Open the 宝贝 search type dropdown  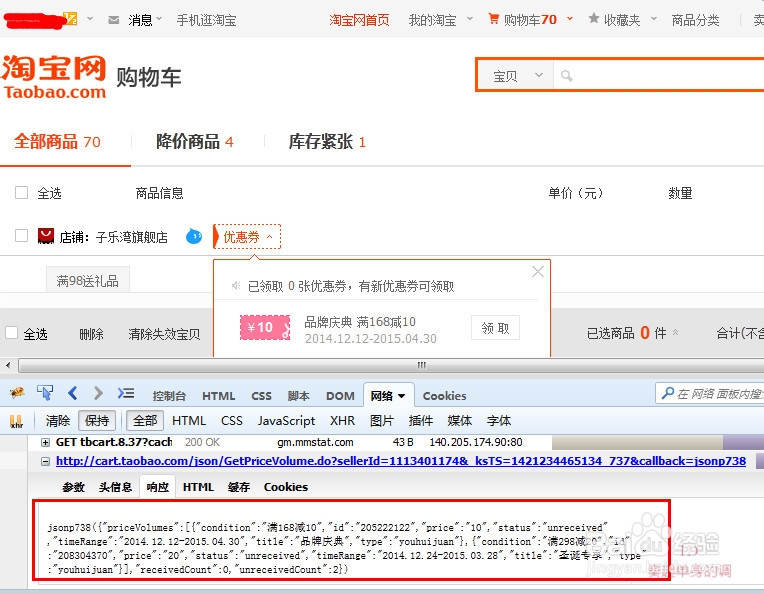pyautogui.click(x=517, y=76)
